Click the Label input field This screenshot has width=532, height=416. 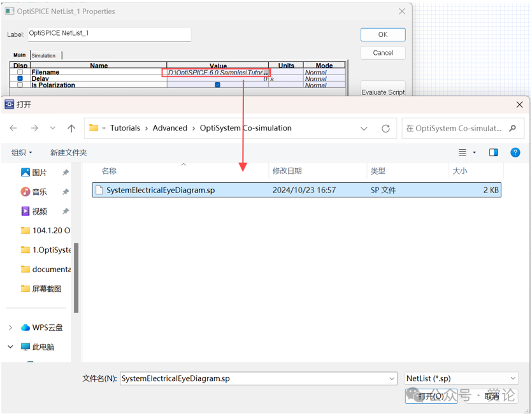tap(109, 34)
